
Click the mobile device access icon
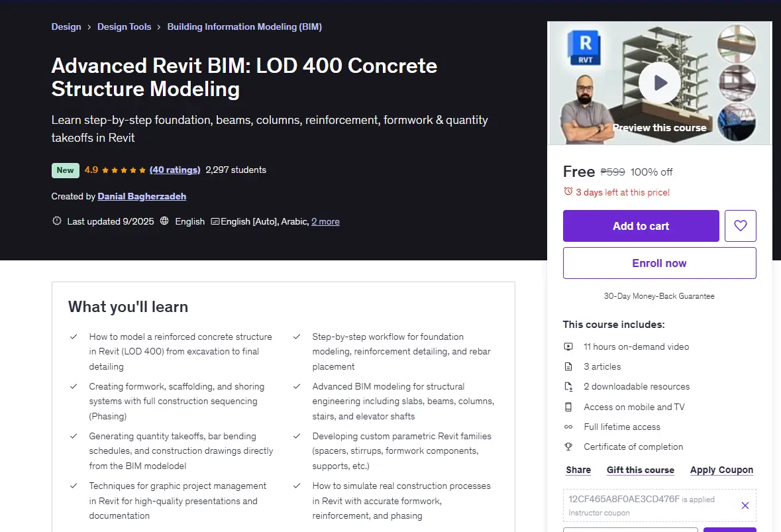pyautogui.click(x=568, y=407)
